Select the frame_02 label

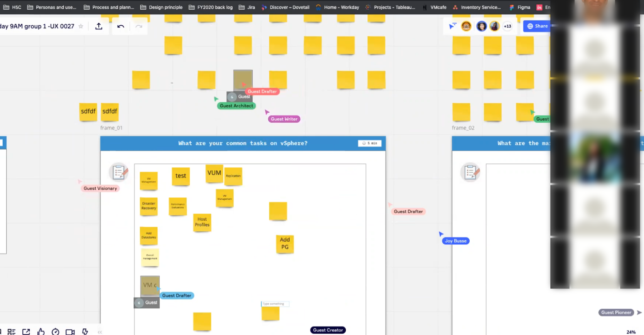pyautogui.click(x=463, y=128)
